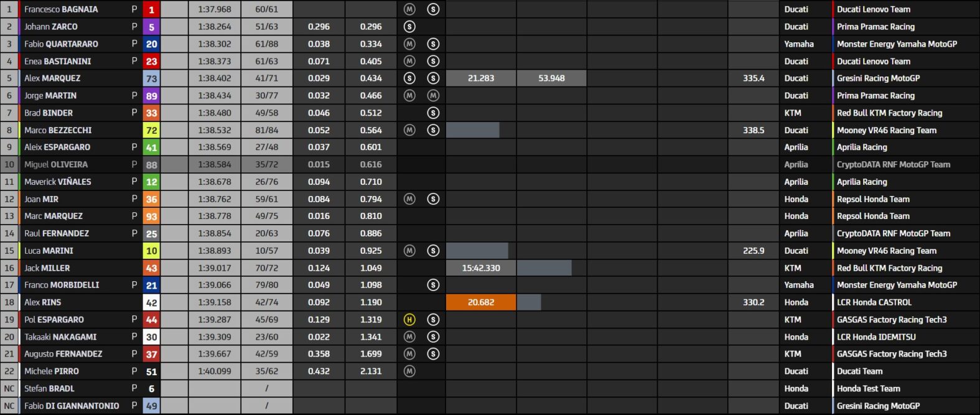Screen dimensions: 980x415
Task: Select top speed 338.5 in Bezzecchi's row
Action: click(x=754, y=130)
